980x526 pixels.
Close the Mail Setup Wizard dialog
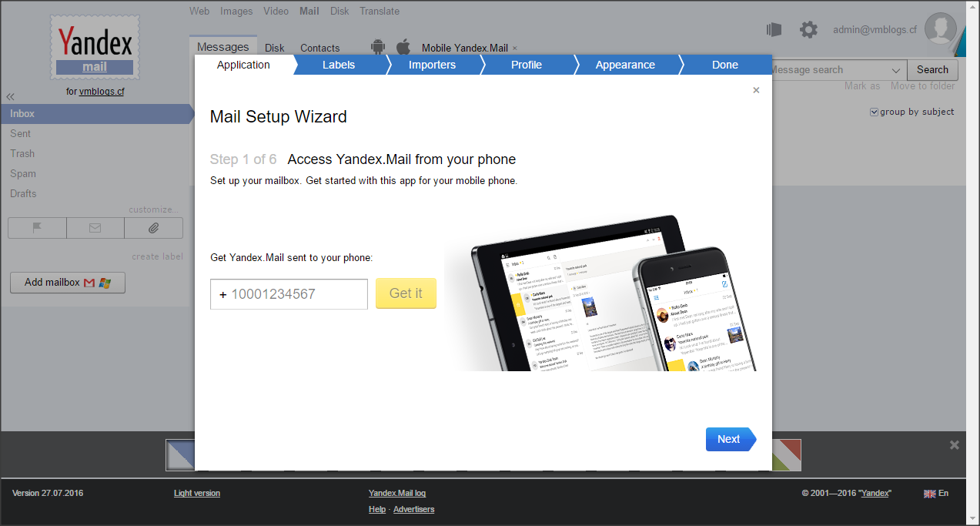756,90
